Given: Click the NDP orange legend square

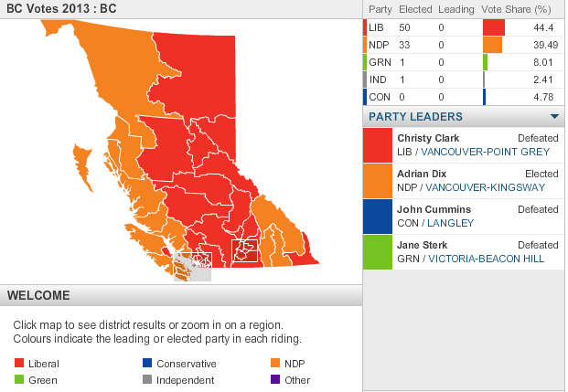Looking at the screenshot, I should pos(275,364).
